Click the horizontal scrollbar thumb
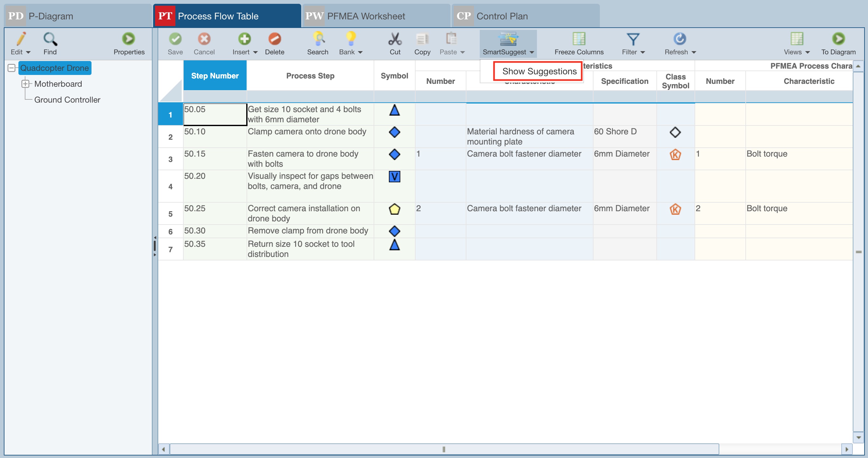 point(444,449)
